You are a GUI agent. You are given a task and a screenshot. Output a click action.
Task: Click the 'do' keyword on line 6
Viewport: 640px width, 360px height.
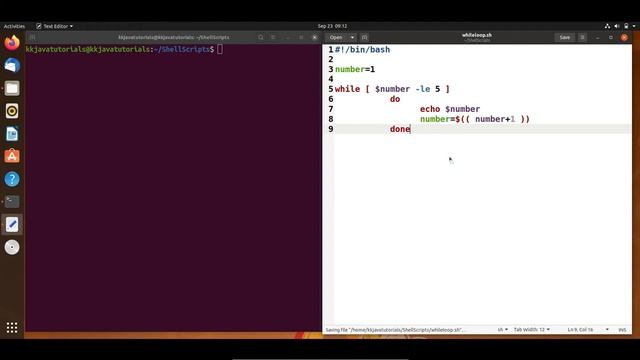[395, 99]
